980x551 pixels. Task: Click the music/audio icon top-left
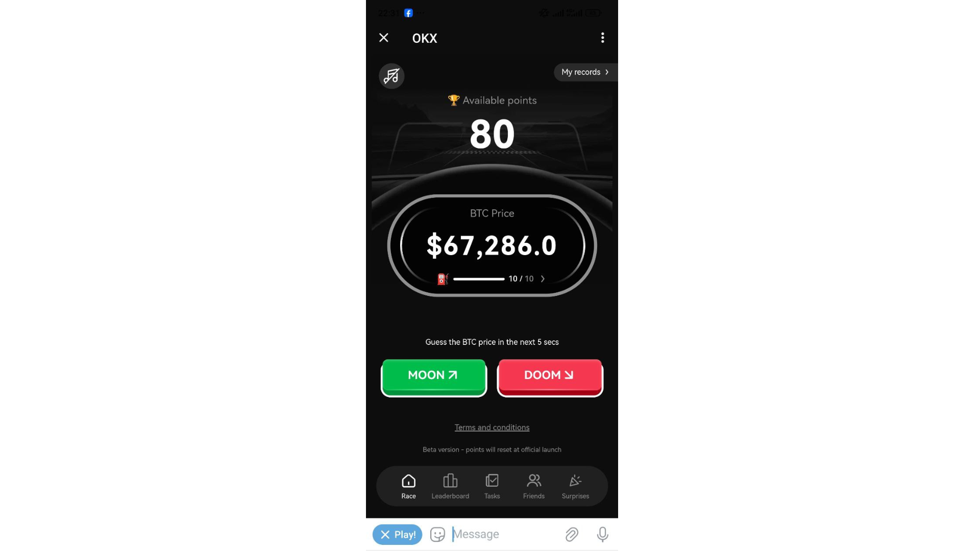[x=391, y=76]
